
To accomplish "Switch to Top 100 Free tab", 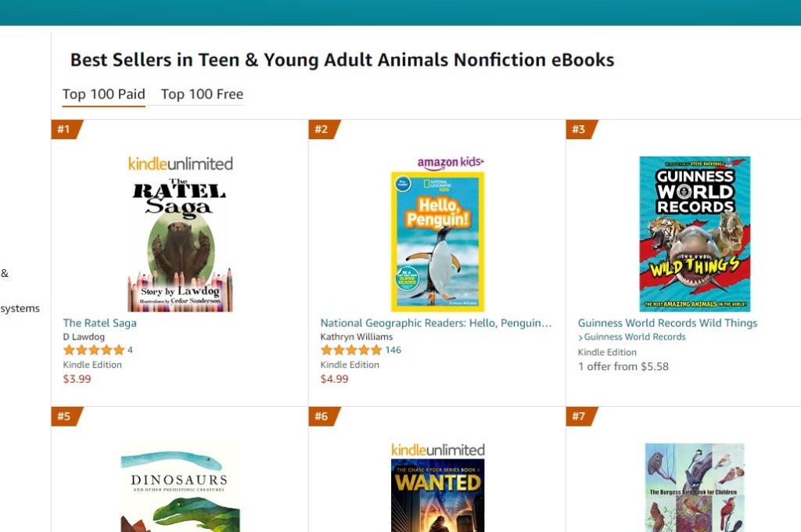I will tap(202, 94).
